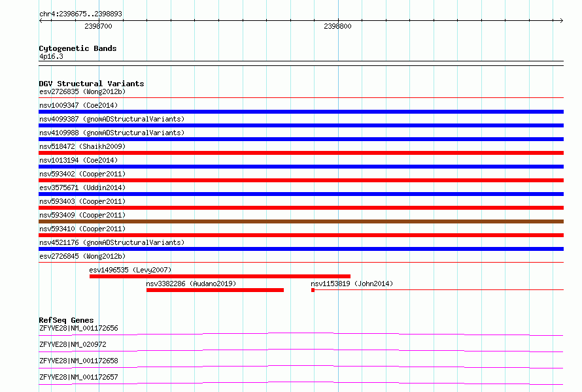Click the red bar under nsv593402
582x392 pixels.
301,180
